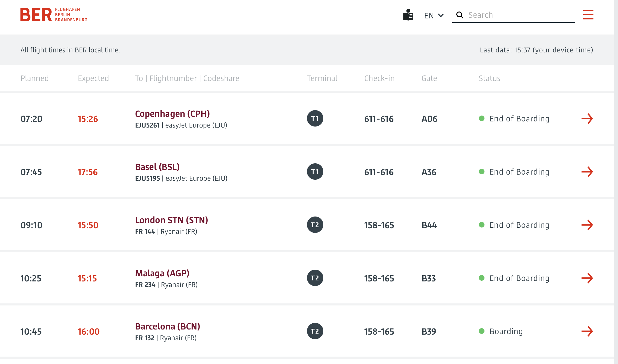The image size is (618, 364).
Task: Click the Planned column header
Action: point(35,78)
